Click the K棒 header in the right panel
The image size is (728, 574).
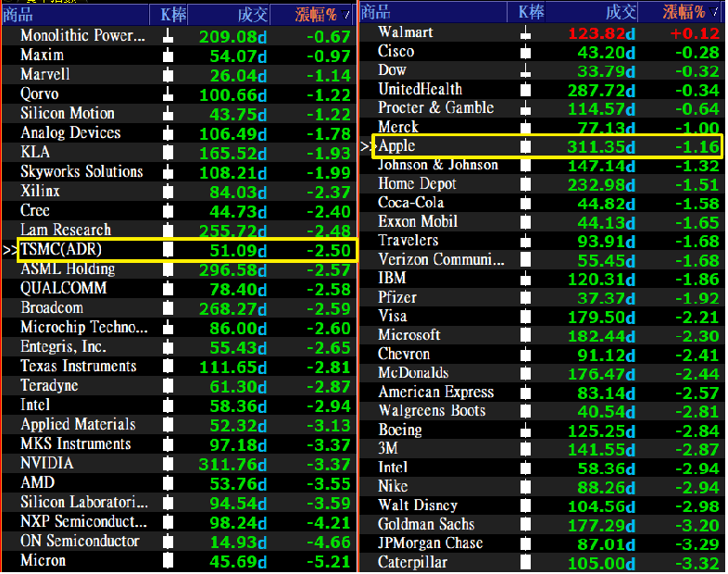point(530,11)
